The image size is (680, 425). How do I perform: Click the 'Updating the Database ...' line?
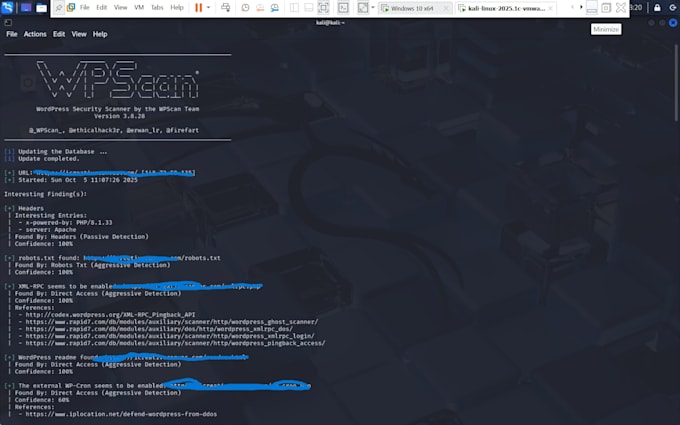(62, 151)
